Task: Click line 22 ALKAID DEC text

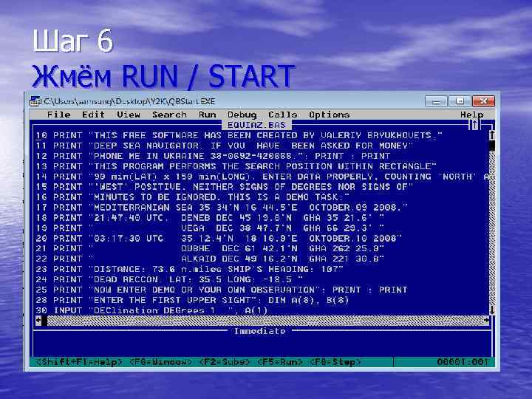Action: click(x=210, y=259)
